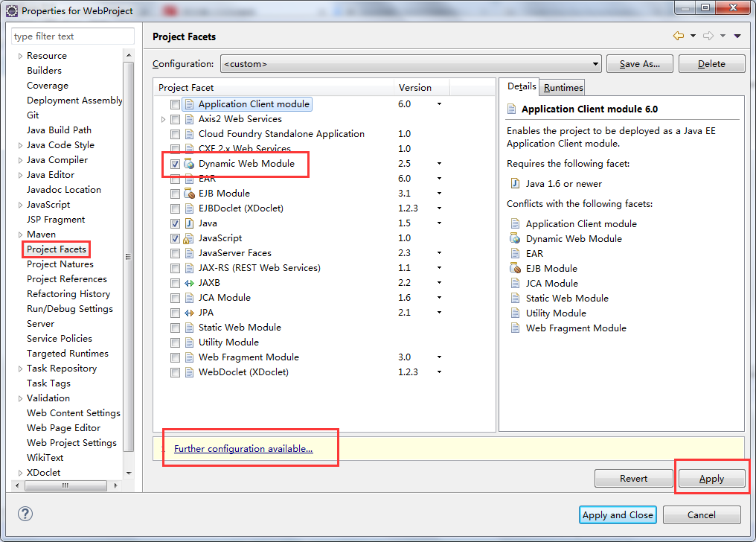Click the WebDoclet (XDoclet) document icon
This screenshot has height=542, width=756.
pos(190,372)
